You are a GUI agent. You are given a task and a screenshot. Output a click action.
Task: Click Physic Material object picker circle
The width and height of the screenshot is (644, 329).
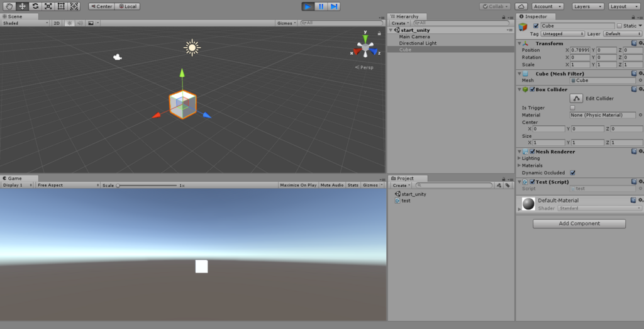point(640,115)
